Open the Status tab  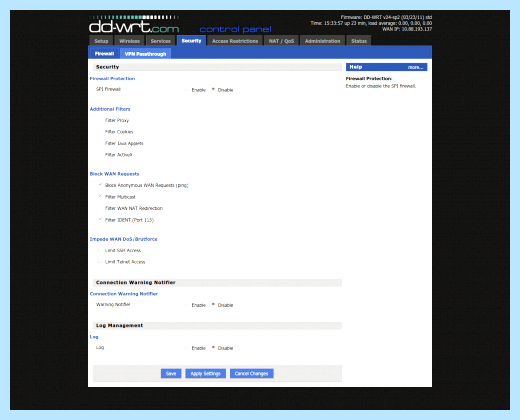pyautogui.click(x=359, y=41)
